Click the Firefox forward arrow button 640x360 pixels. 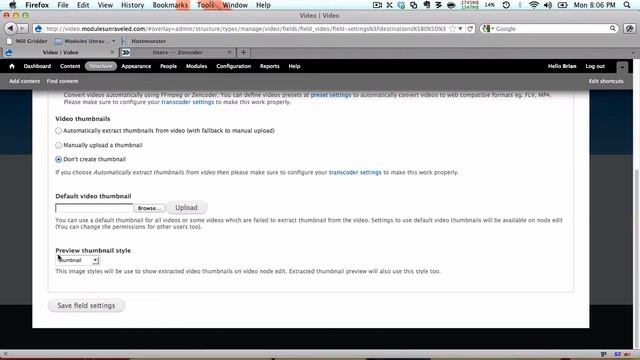click(22, 29)
